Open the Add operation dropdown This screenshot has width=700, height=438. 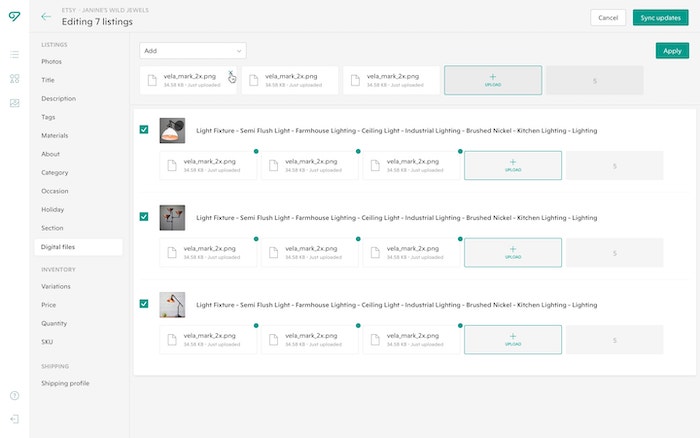coord(193,51)
